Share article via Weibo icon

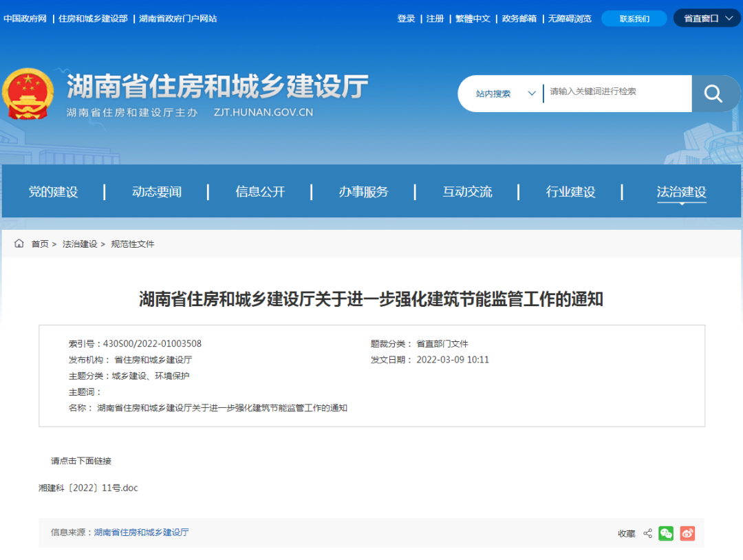687,533
